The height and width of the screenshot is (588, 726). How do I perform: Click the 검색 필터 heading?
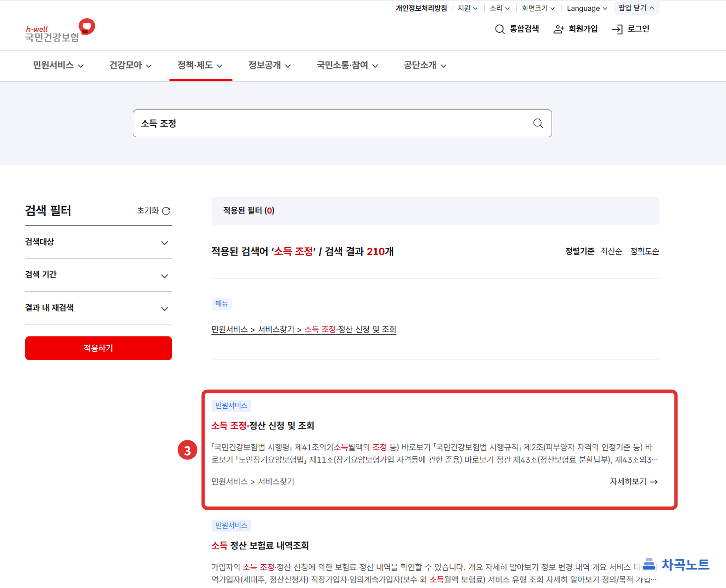[48, 211]
